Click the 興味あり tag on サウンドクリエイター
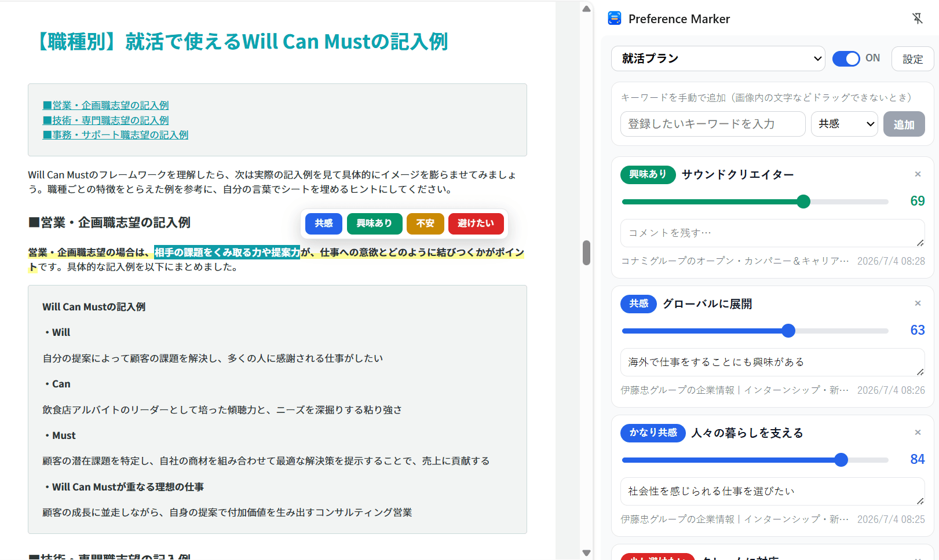This screenshot has width=939, height=560. (648, 174)
